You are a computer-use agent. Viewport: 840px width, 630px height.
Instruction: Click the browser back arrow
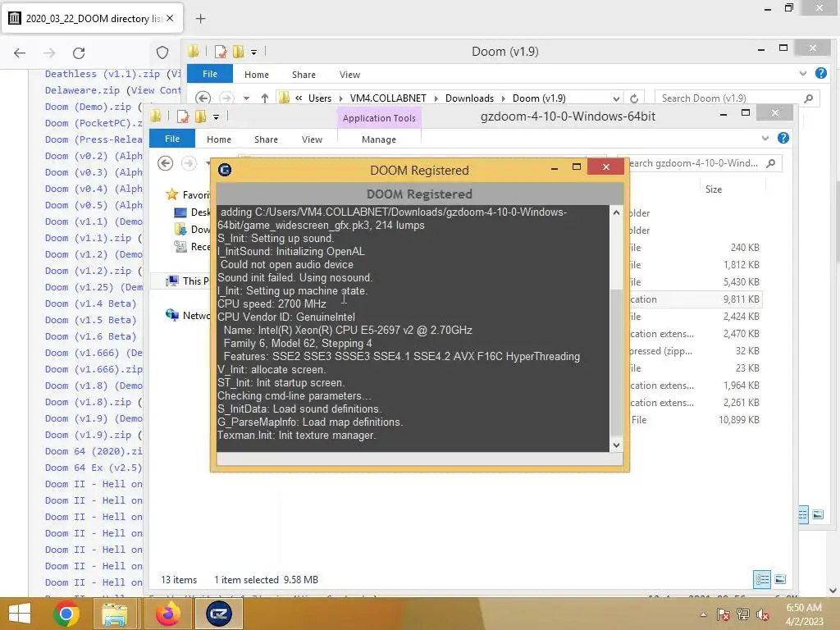pos(20,52)
